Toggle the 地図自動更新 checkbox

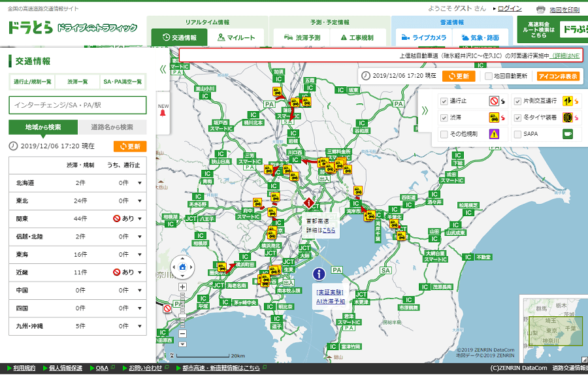pyautogui.click(x=488, y=76)
